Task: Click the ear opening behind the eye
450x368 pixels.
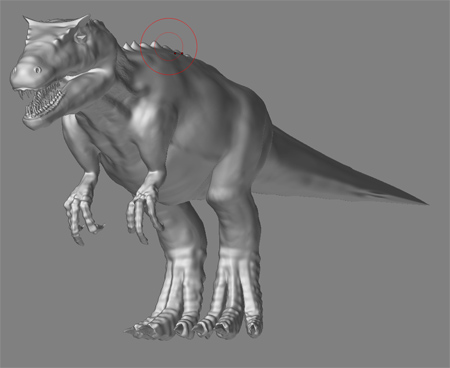Action: 81,37
